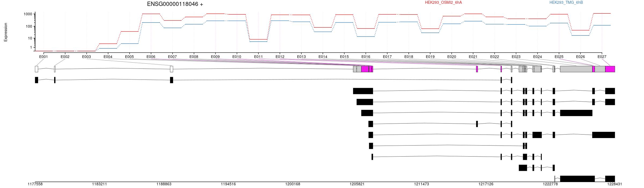Select exon bin label E016
Viewport: 644px width, 188px height.
click(x=366, y=57)
